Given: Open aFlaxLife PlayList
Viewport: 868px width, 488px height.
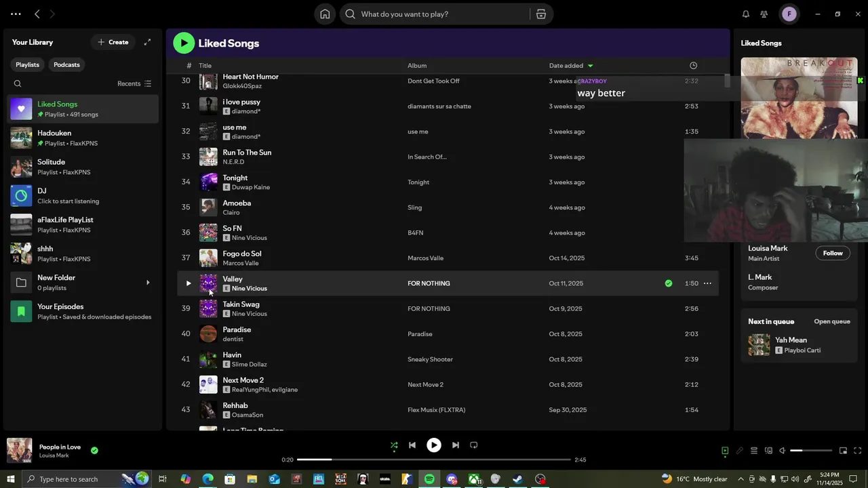Looking at the screenshot, I should pyautogui.click(x=83, y=225).
